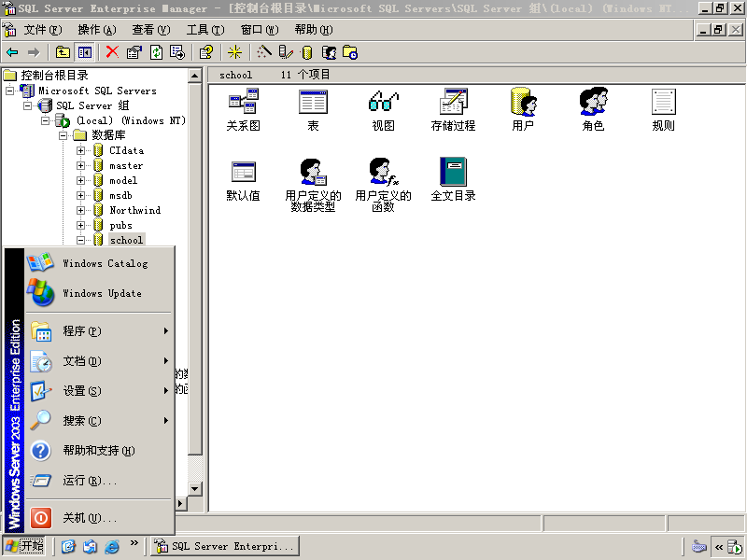The image size is (747, 560).
Task: Click tree pane scrollbar down arrow
Action: coord(195,488)
